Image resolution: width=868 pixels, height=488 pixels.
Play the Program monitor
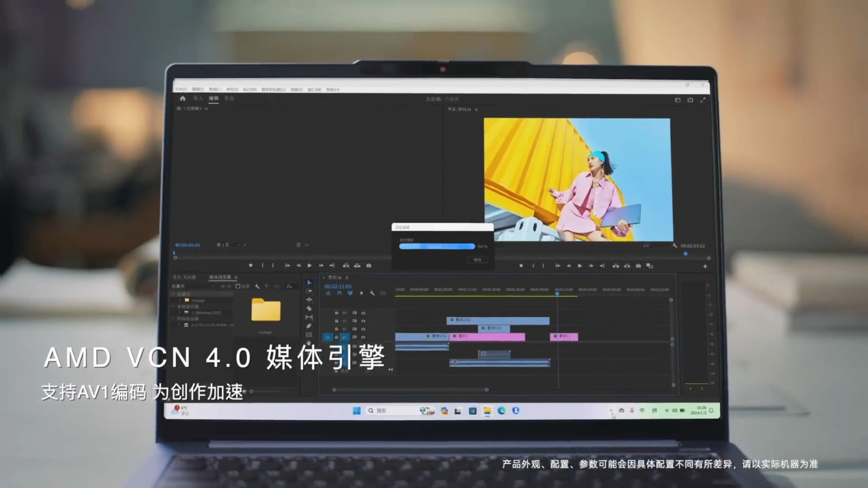coord(580,266)
